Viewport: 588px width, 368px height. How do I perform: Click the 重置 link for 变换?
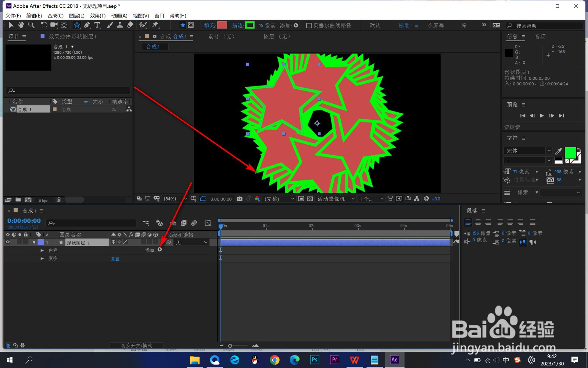coord(115,259)
